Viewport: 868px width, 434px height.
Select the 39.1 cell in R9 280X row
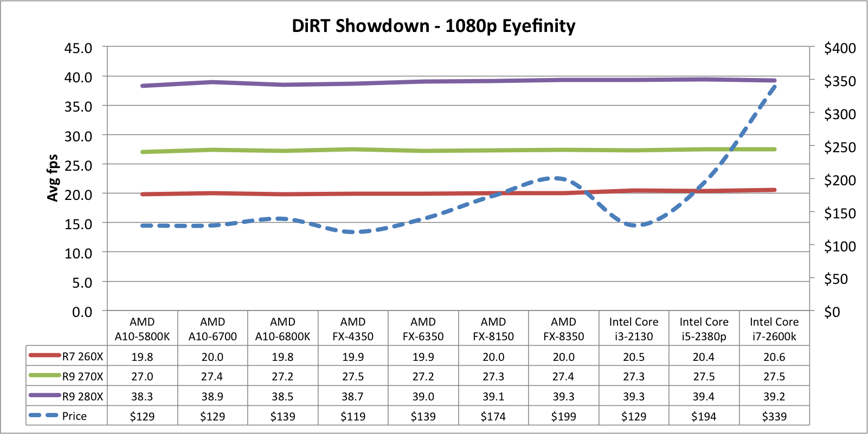pos(493,397)
